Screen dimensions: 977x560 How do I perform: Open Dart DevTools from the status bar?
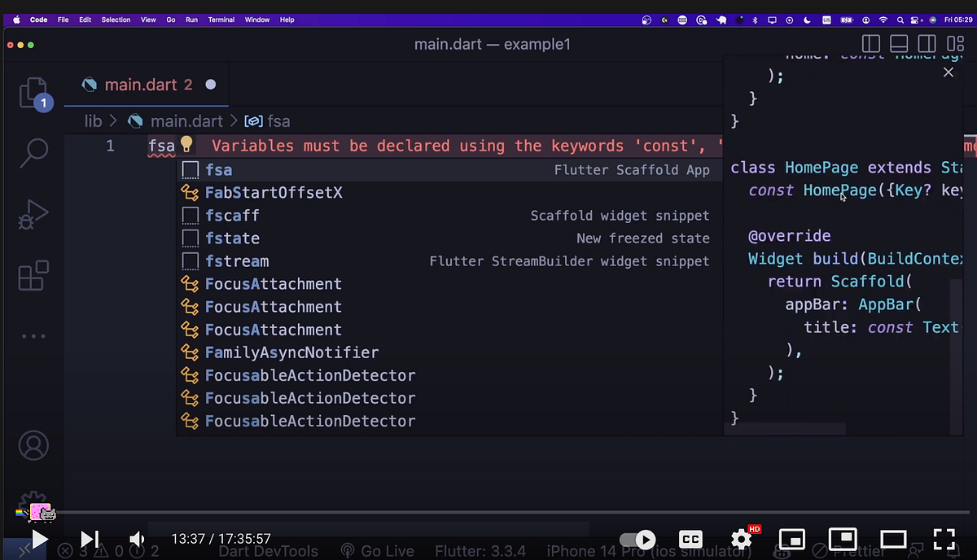268,550
